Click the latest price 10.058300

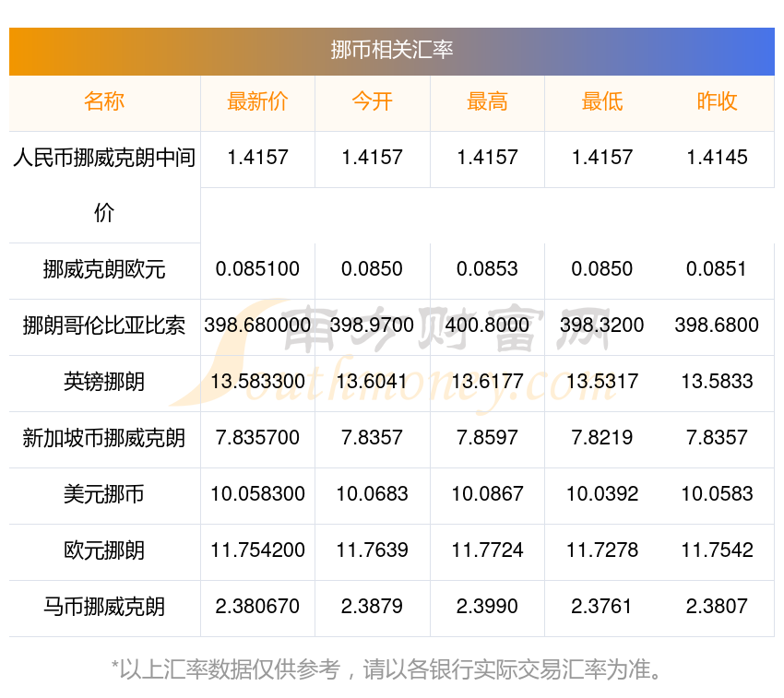[257, 494]
